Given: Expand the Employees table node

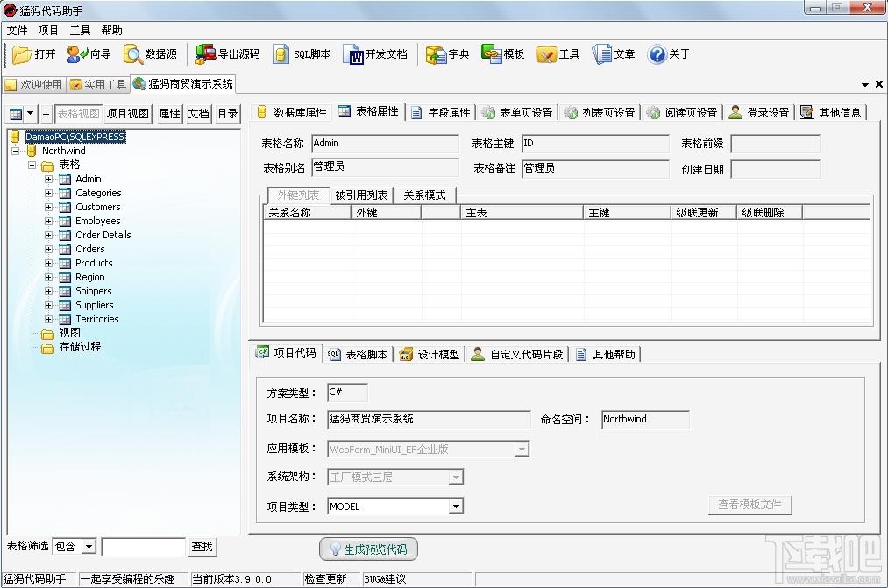Looking at the screenshot, I should click(49, 222).
